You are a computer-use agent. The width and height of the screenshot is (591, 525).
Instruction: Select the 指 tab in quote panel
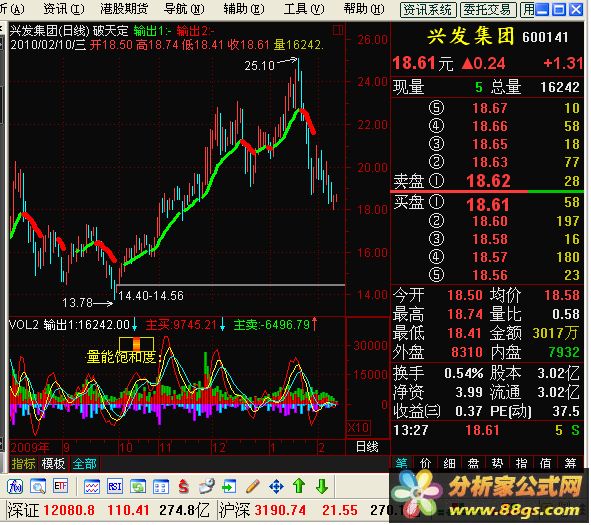(522, 464)
